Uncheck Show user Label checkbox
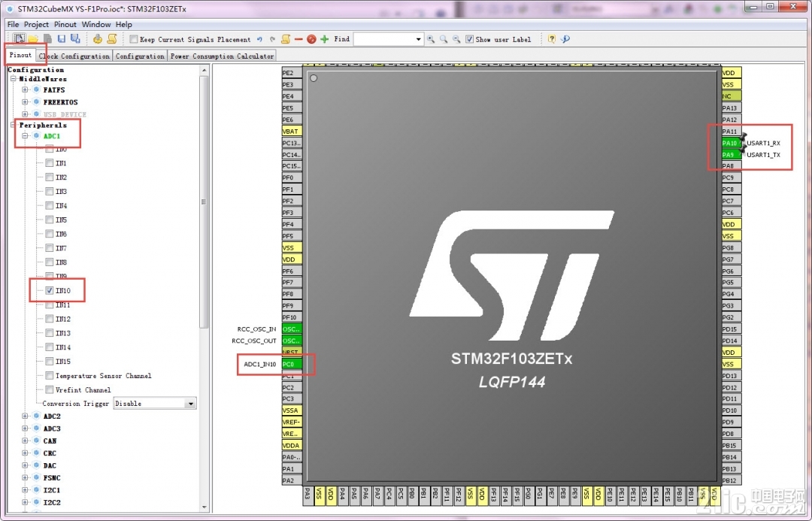 [469, 39]
